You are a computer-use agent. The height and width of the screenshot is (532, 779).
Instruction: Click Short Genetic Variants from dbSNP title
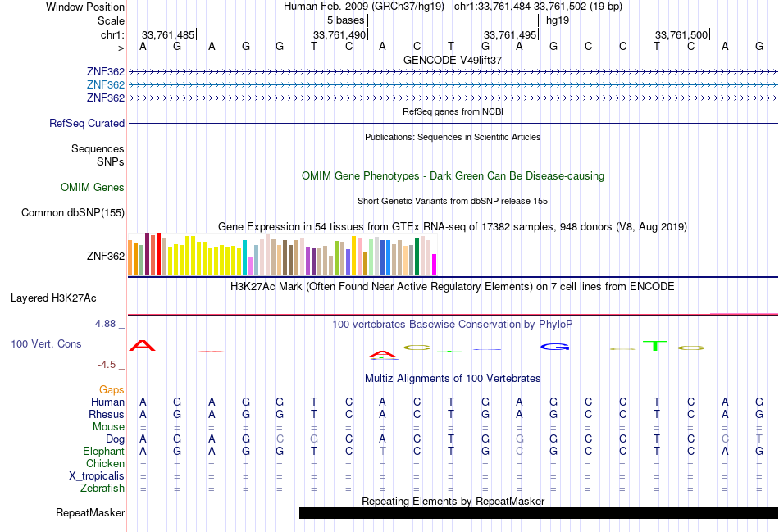453,201
